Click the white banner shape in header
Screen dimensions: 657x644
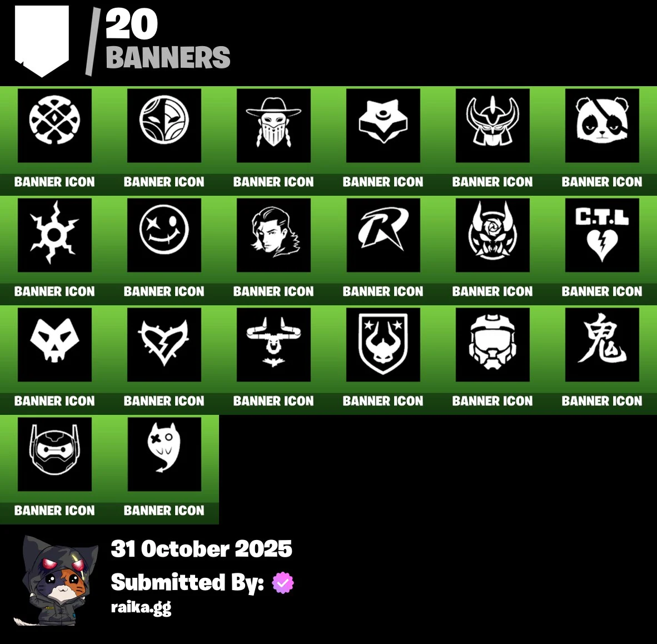point(42,41)
